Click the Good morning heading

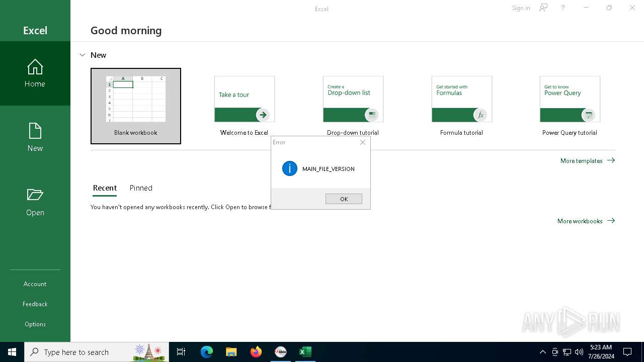(x=126, y=30)
